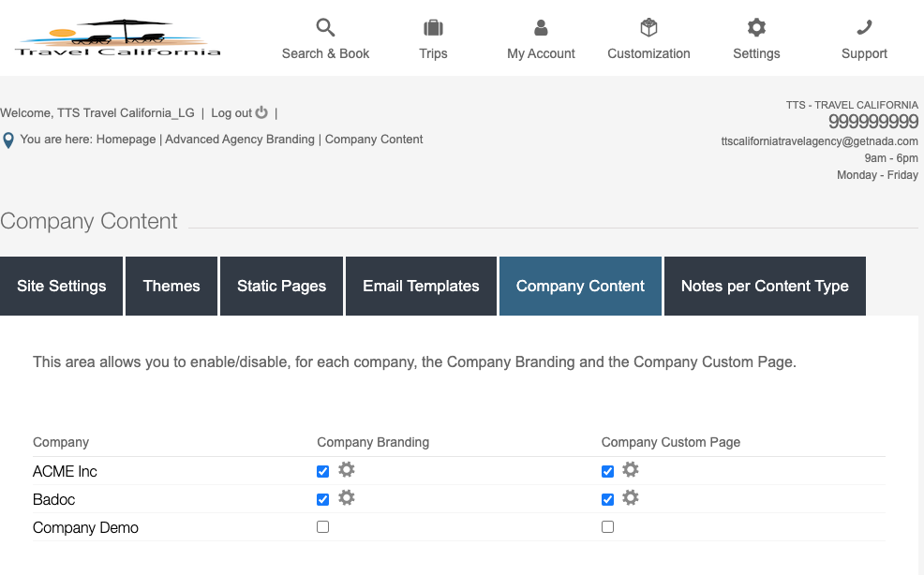This screenshot has width=924, height=575.
Task: Select the Notes per Content Type tab
Action: pyautogui.click(x=765, y=287)
